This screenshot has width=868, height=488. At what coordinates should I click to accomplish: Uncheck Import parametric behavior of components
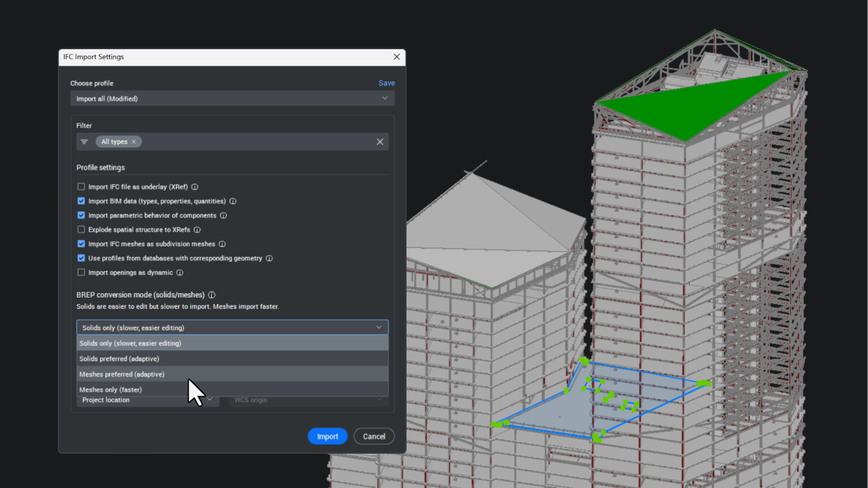81,215
